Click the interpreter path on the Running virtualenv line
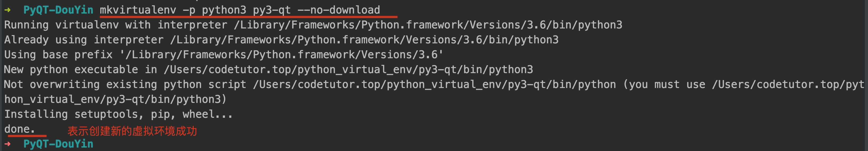The height and width of the screenshot is (151, 868). 428,25
